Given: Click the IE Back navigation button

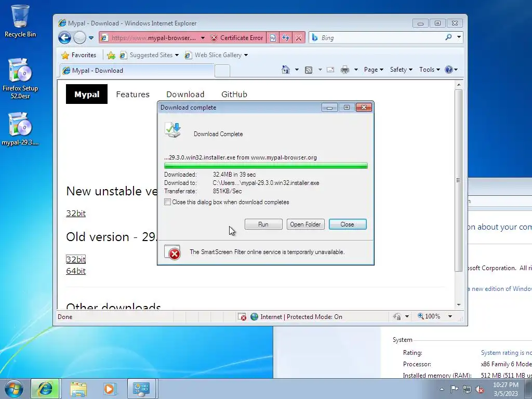Looking at the screenshot, I should [64, 37].
